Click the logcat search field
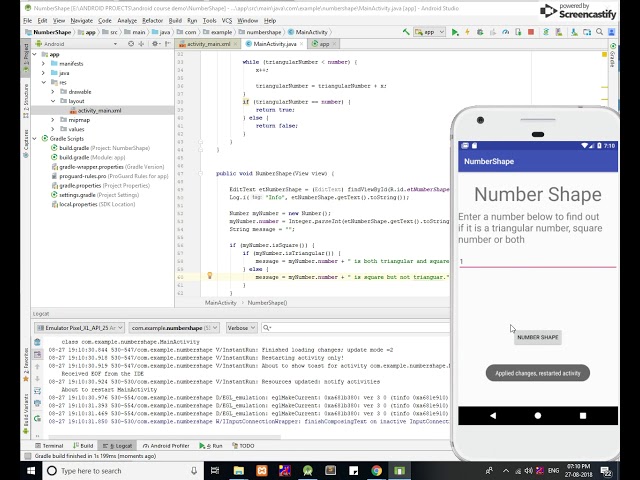Screen dimensions: 640x480 coord(355,328)
